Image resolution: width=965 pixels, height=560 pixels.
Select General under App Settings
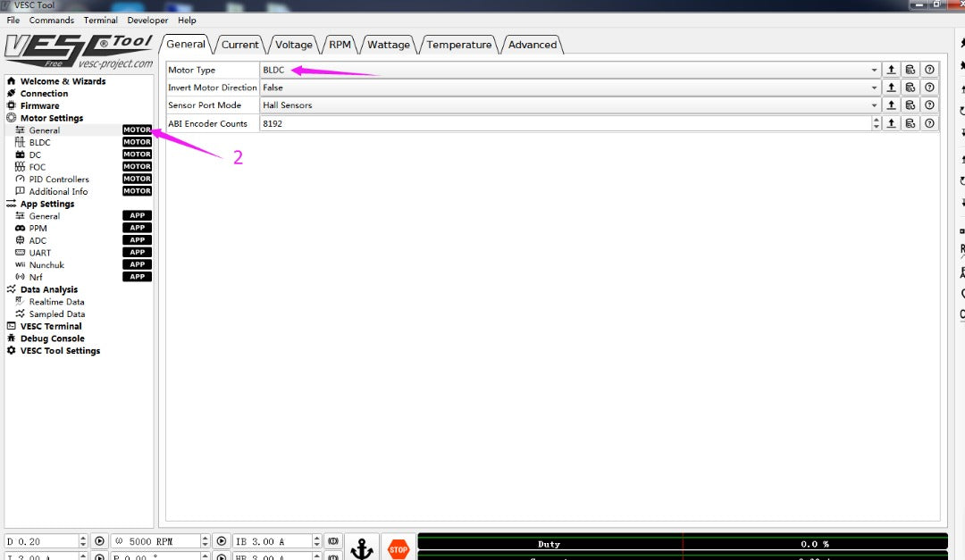(45, 216)
